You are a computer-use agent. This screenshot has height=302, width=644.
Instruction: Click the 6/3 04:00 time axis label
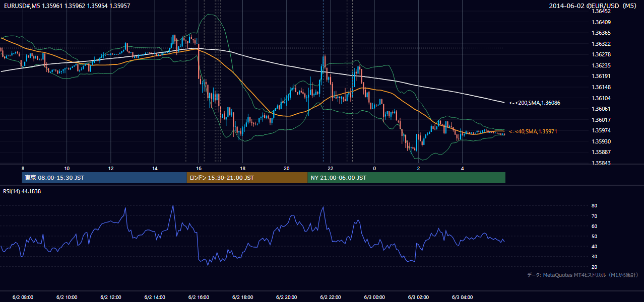tap(462, 297)
